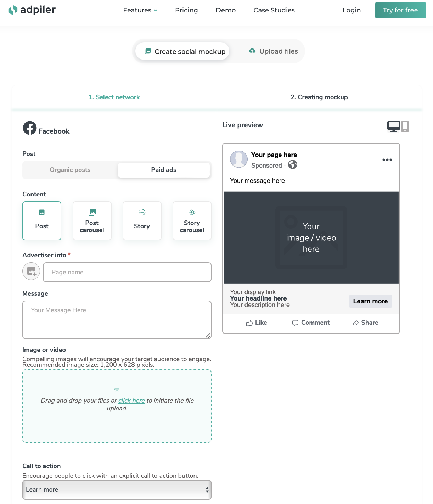Expand the Features dropdown menu
This screenshot has width=433, height=504.
pos(140,10)
